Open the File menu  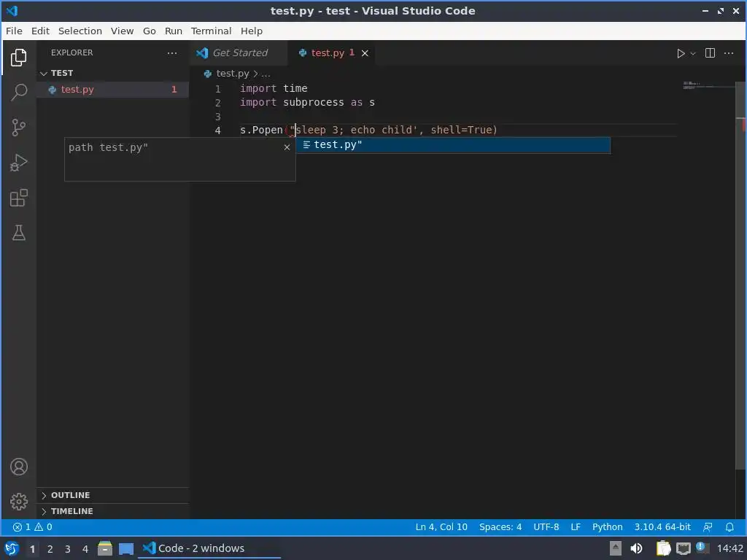point(14,31)
